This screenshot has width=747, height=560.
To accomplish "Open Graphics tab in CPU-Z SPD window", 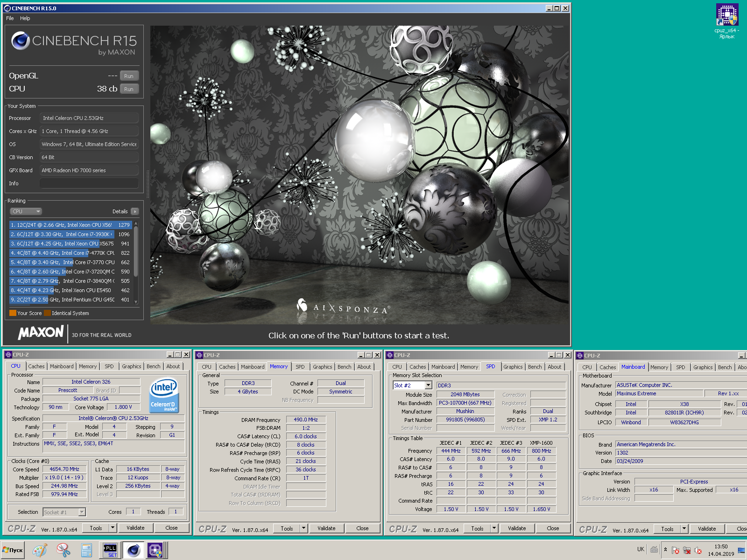I will click(513, 367).
